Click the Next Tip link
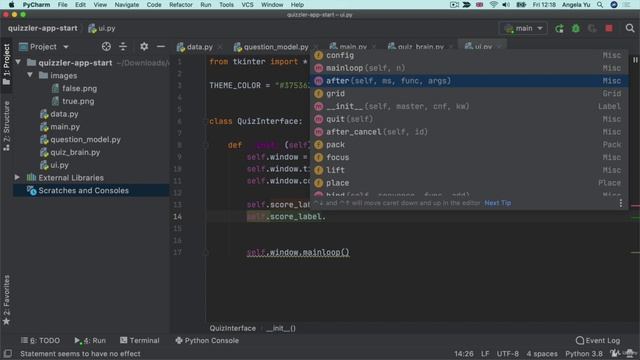This screenshot has width=640, height=360. tap(498, 203)
